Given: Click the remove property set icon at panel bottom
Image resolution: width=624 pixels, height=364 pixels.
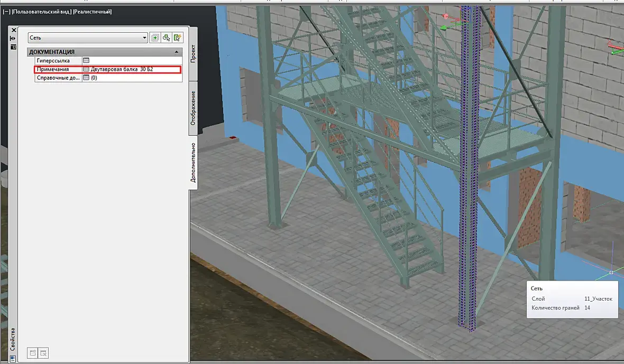Looking at the screenshot, I should click(x=43, y=353).
